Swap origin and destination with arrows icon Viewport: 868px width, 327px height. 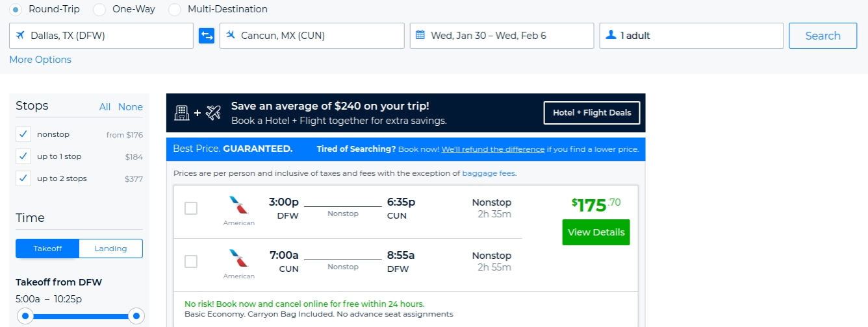(x=207, y=36)
